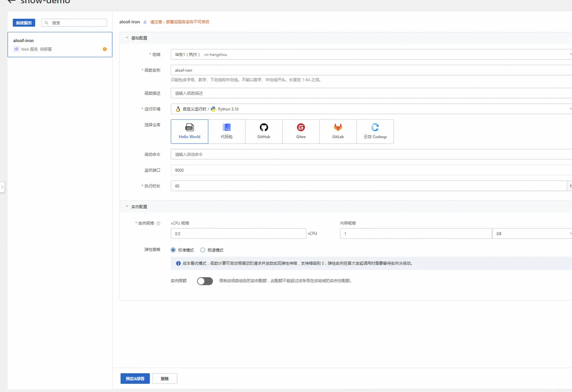Screen dimensions: 572x392
Task: Expand the left collapsed side panel
Action: [2, 187]
